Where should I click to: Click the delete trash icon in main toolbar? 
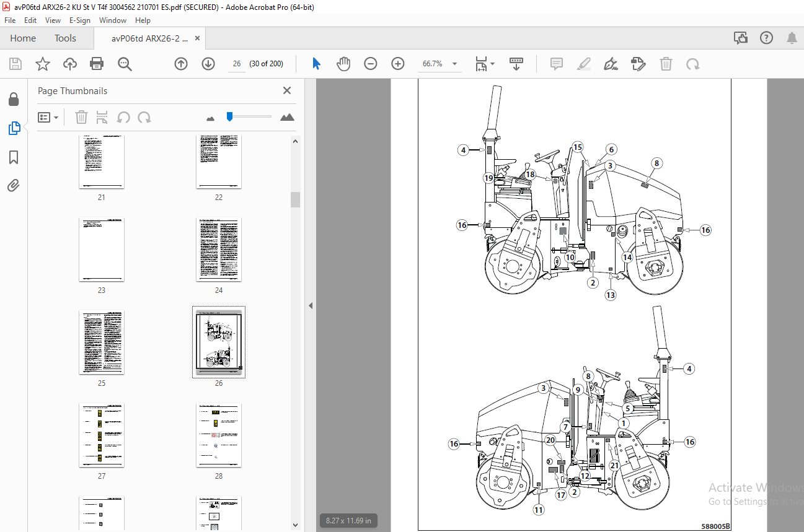click(666, 64)
